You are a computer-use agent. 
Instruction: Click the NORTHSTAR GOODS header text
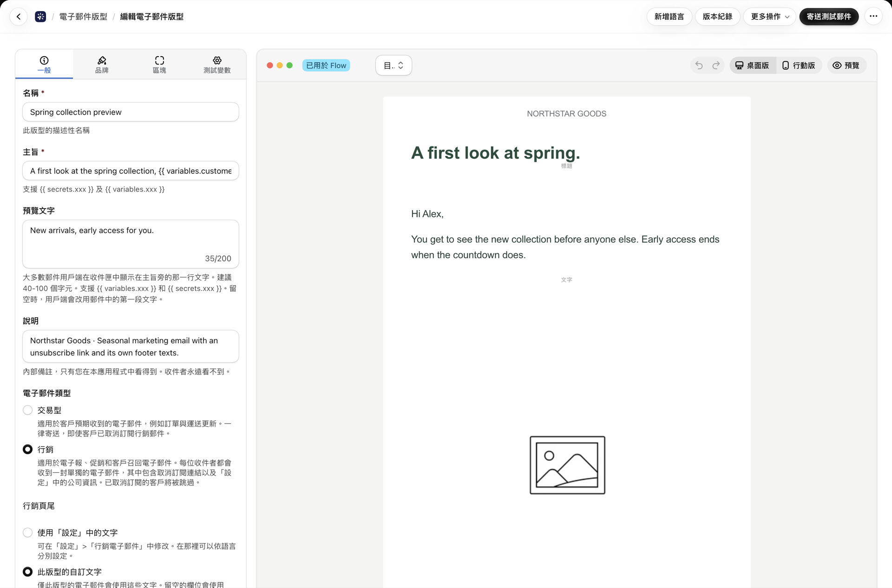point(566,114)
